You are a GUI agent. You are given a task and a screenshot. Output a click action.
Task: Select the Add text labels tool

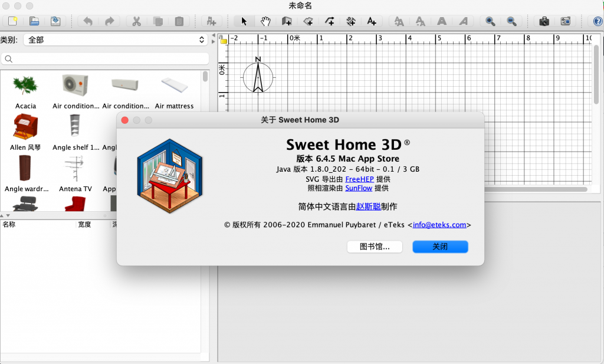372,21
